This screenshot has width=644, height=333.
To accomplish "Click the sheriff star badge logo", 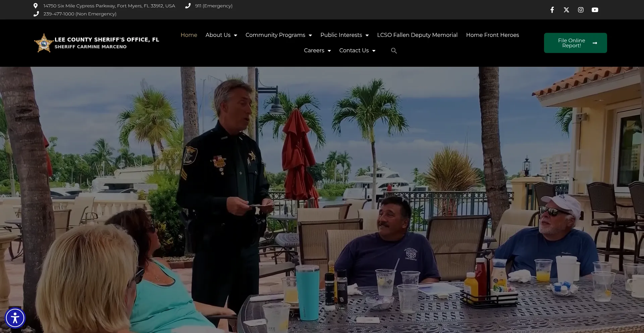I will point(44,43).
